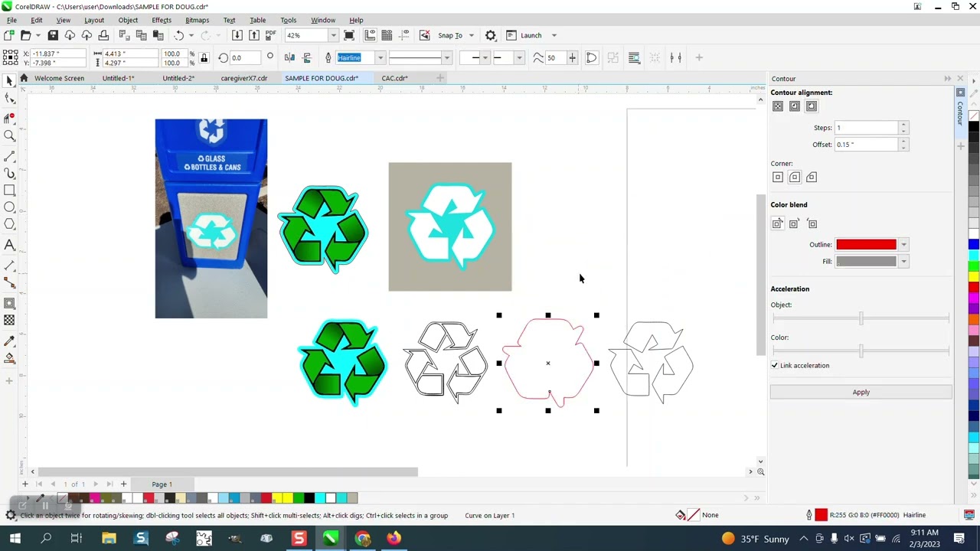The width and height of the screenshot is (980, 551).
Task: Click the Page 1 tab
Action: pyautogui.click(x=162, y=484)
